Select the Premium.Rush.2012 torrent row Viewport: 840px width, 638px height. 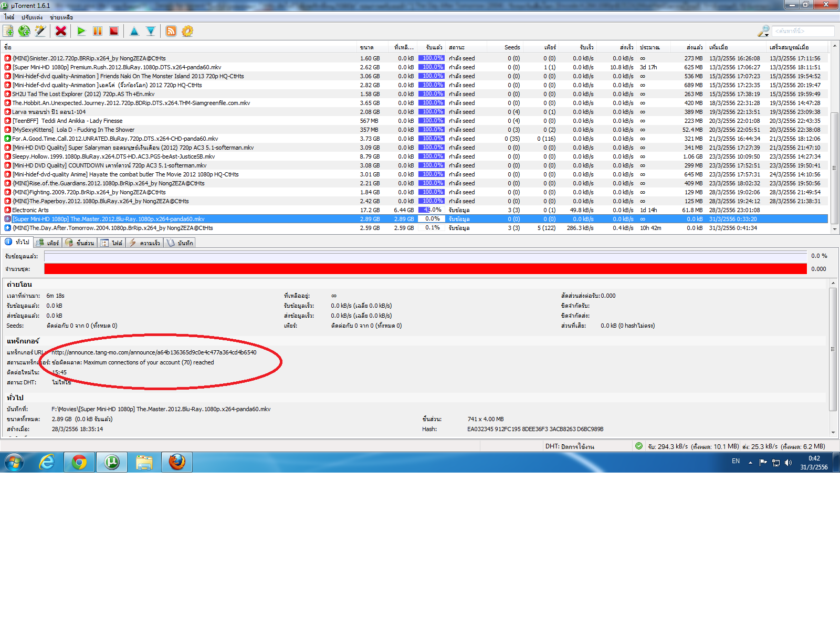pos(415,67)
